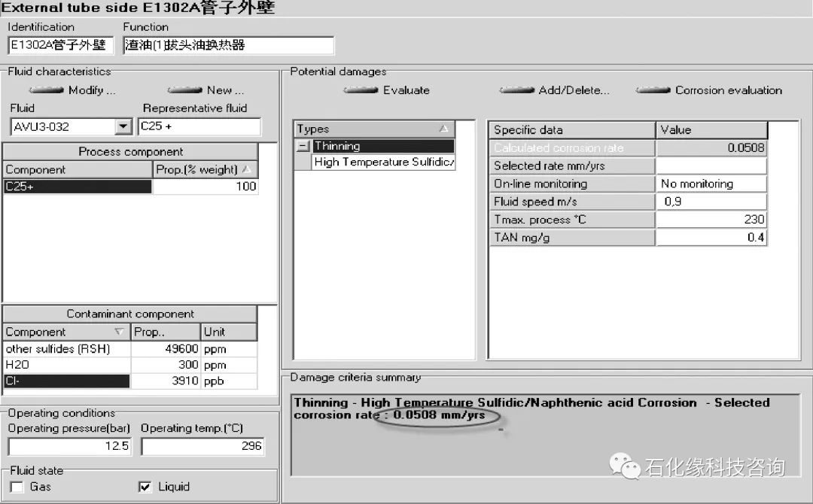Screen dimensions: 813x504
Task: Click the New fluid button
Action: point(206,90)
